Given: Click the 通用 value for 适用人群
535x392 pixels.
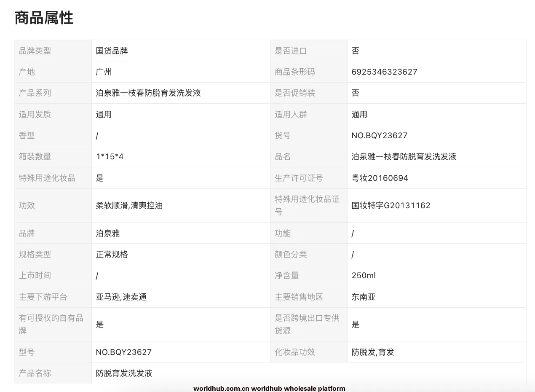Looking at the screenshot, I should tap(359, 114).
